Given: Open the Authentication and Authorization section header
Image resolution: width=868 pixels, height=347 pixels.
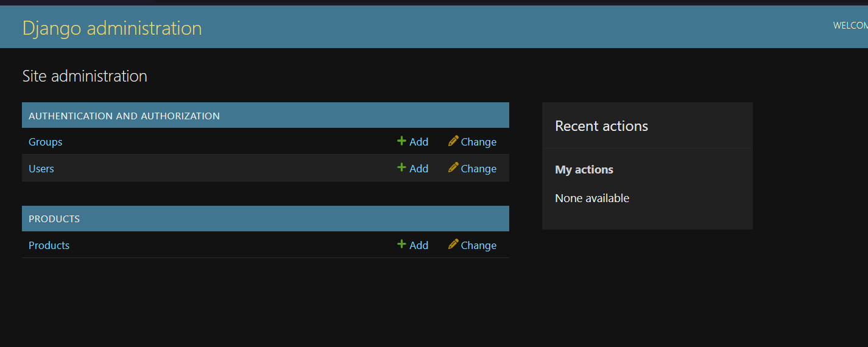Looking at the screenshot, I should 124,116.
